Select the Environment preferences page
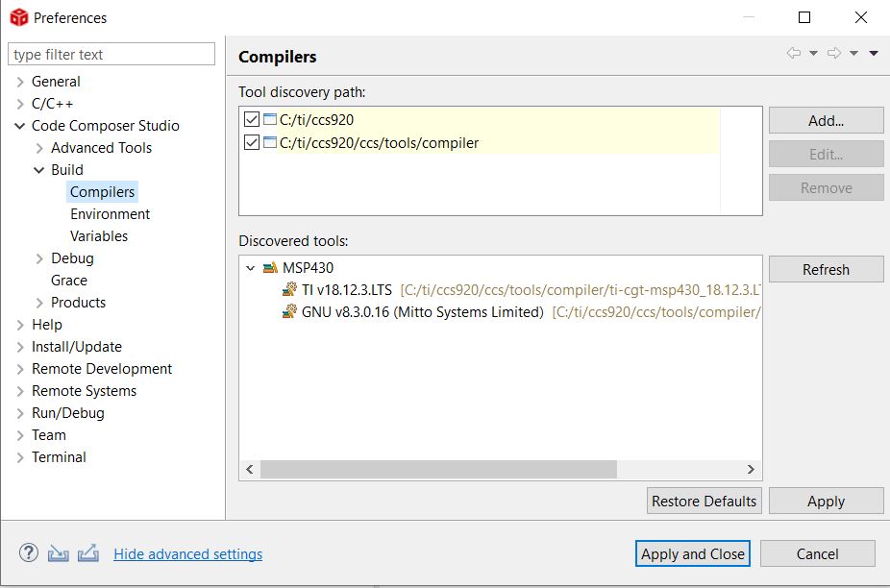Image resolution: width=890 pixels, height=588 pixels. click(111, 214)
